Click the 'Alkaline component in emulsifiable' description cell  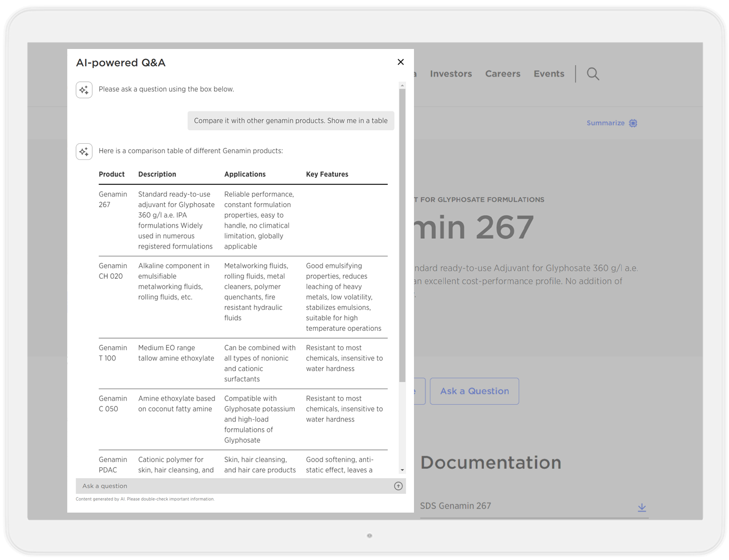tap(174, 281)
